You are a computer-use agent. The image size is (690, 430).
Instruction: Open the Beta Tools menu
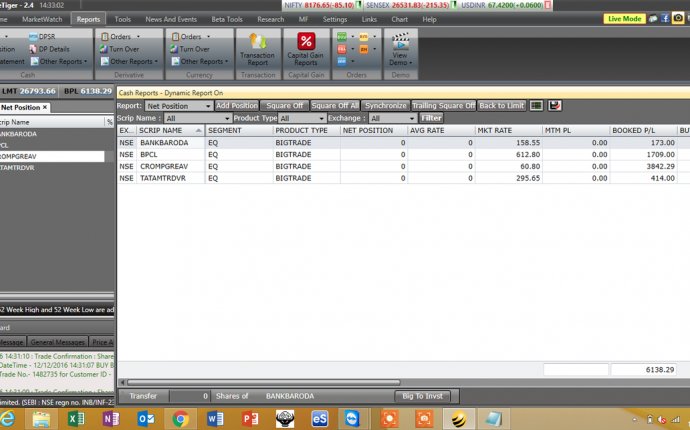pos(227,19)
